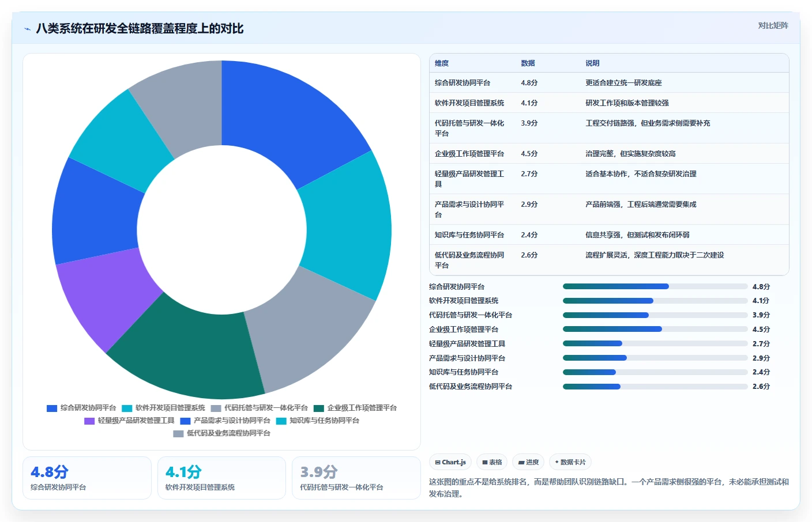
Task: Click the 知识库与任务协同平台 table row name
Action: [x=469, y=235]
